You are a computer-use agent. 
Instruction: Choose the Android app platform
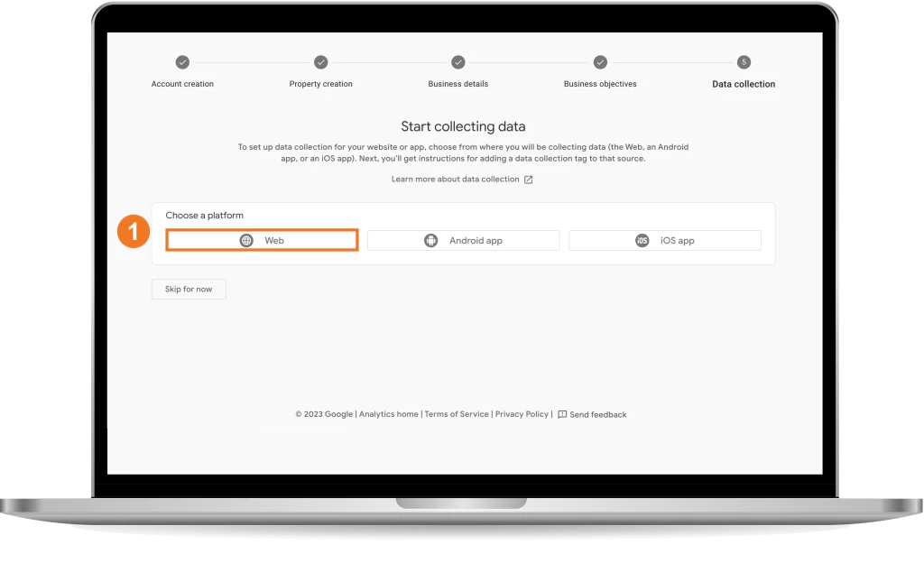(x=463, y=240)
